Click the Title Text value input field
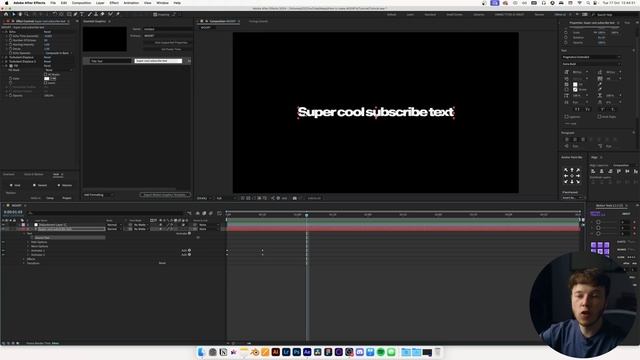Screen dimensions: 640x360 pos(158,61)
